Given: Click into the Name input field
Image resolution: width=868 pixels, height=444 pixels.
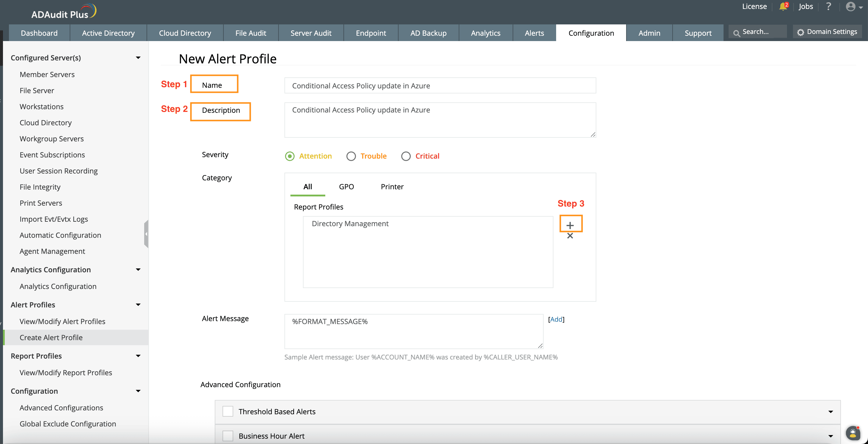Looking at the screenshot, I should pyautogui.click(x=440, y=85).
